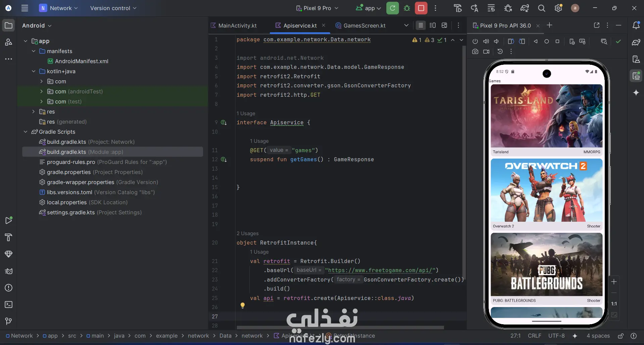Screen dimensions: 644x345
Task: Take an emulator screenshot
Action: (x=475, y=51)
